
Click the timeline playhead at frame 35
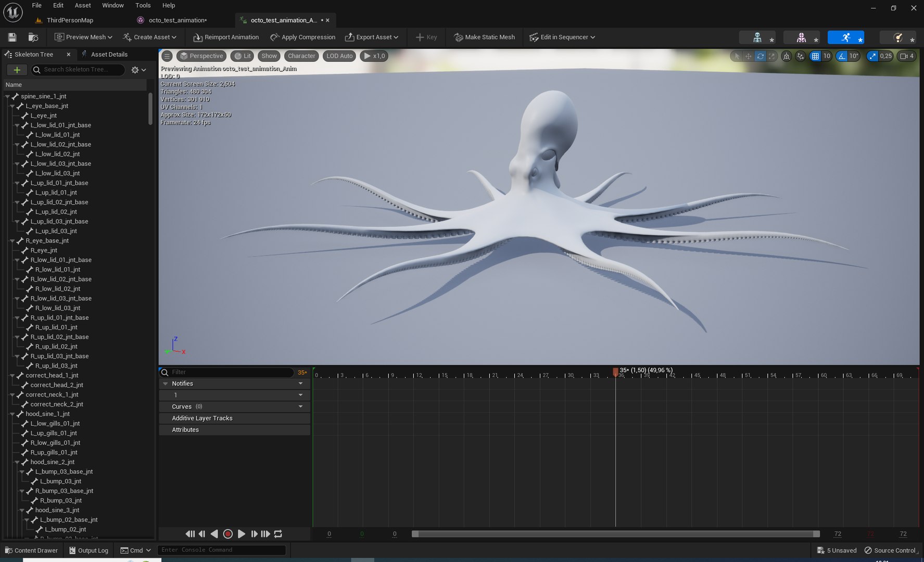click(x=615, y=372)
